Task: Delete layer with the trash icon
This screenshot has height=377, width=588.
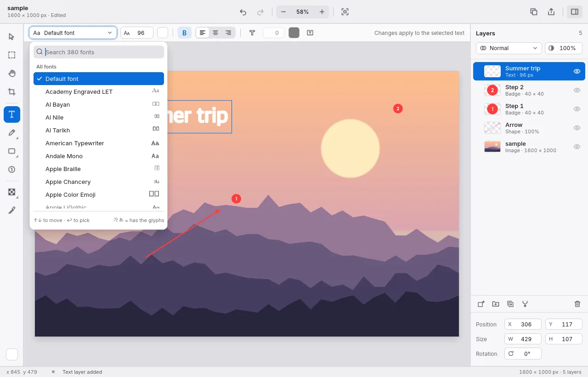Action: click(577, 304)
